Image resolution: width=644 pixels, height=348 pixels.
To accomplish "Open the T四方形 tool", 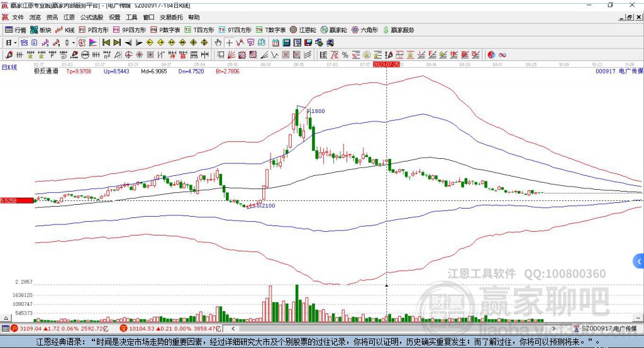I will pos(199,30).
